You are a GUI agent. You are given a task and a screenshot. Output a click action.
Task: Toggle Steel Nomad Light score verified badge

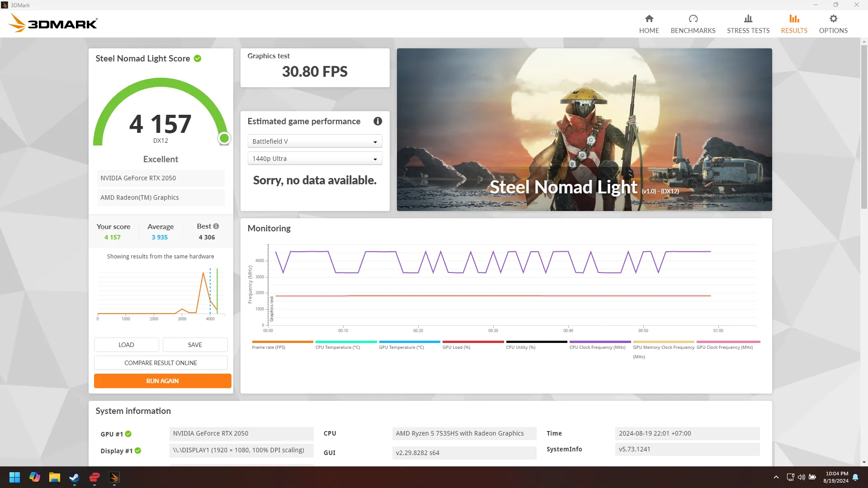(197, 58)
